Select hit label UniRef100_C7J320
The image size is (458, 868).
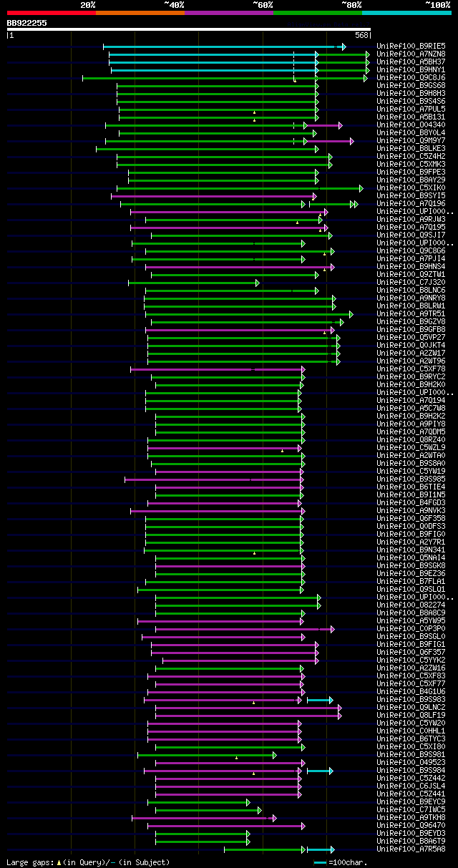(x=411, y=283)
